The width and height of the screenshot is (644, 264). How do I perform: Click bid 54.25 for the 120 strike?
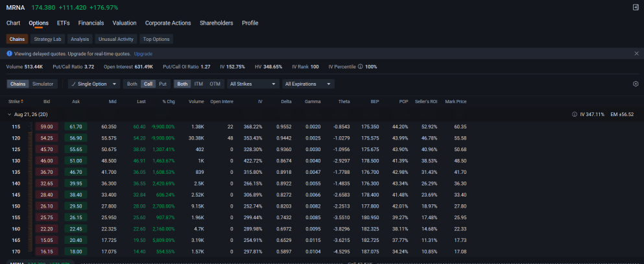point(47,138)
